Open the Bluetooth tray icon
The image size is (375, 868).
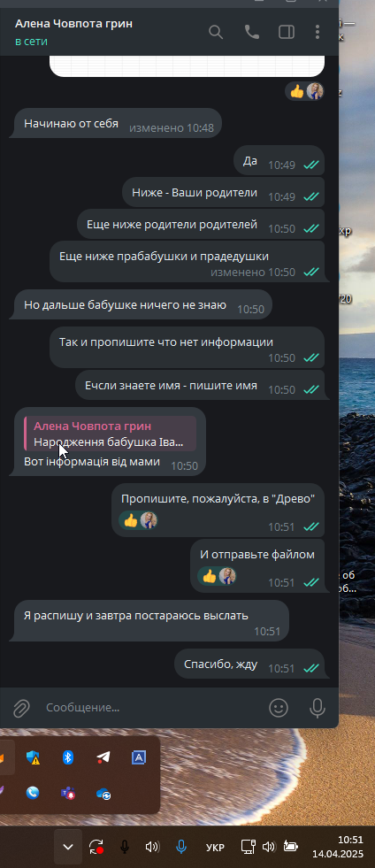(67, 757)
